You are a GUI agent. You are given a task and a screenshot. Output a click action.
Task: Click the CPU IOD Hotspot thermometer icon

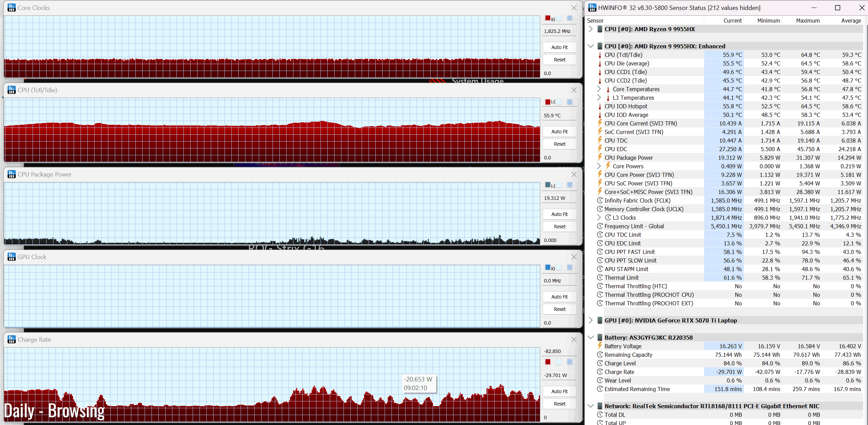click(600, 106)
